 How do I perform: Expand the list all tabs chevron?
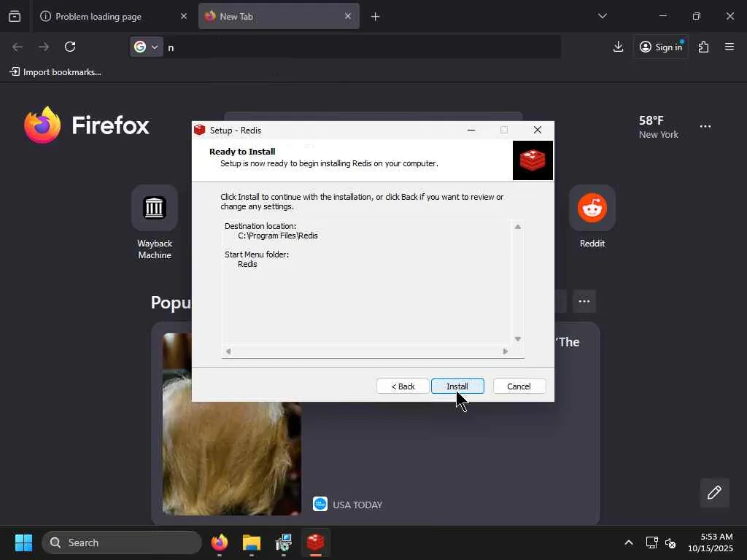coord(603,16)
